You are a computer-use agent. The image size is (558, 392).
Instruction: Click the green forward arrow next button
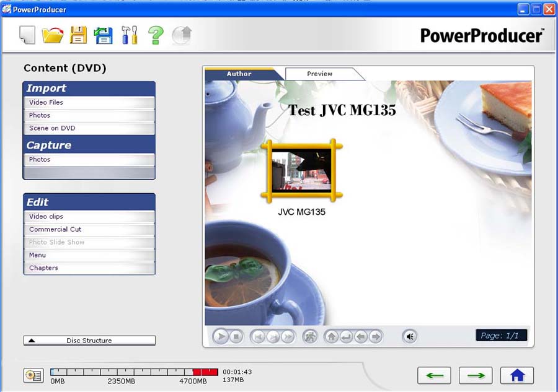point(476,375)
